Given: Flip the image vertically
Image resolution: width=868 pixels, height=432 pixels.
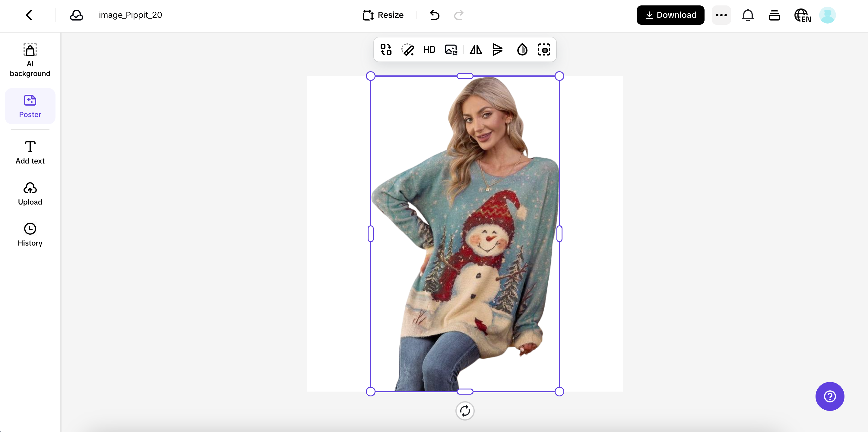Looking at the screenshot, I should (498, 49).
